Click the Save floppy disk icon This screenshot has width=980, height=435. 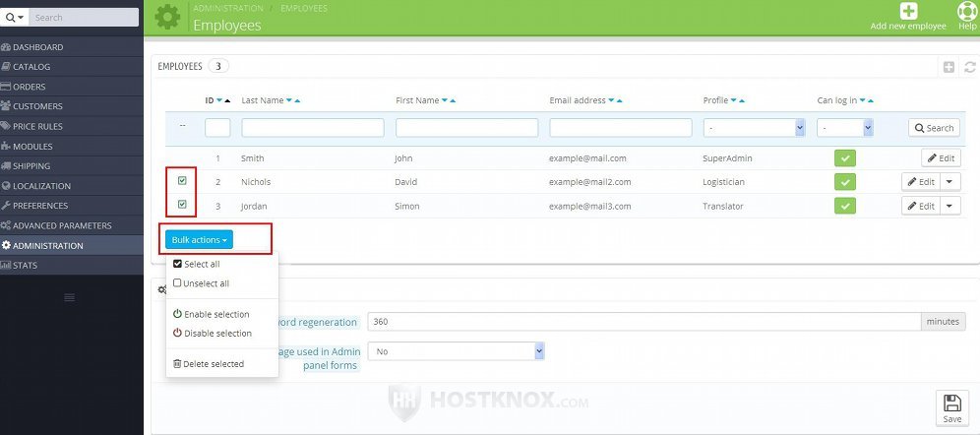click(x=951, y=404)
